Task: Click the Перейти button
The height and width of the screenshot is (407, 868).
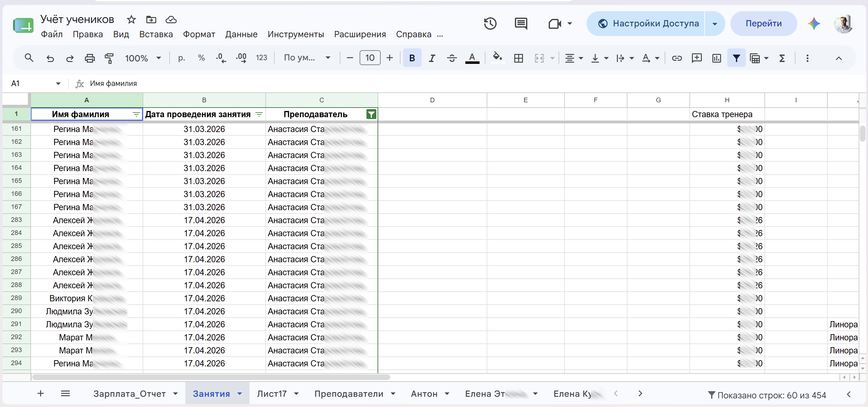Action: coord(764,24)
